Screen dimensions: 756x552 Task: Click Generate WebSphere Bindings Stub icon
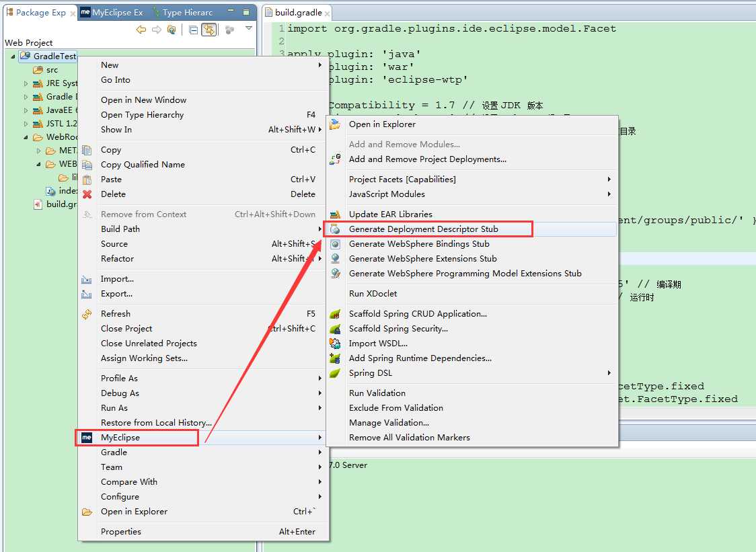335,245
